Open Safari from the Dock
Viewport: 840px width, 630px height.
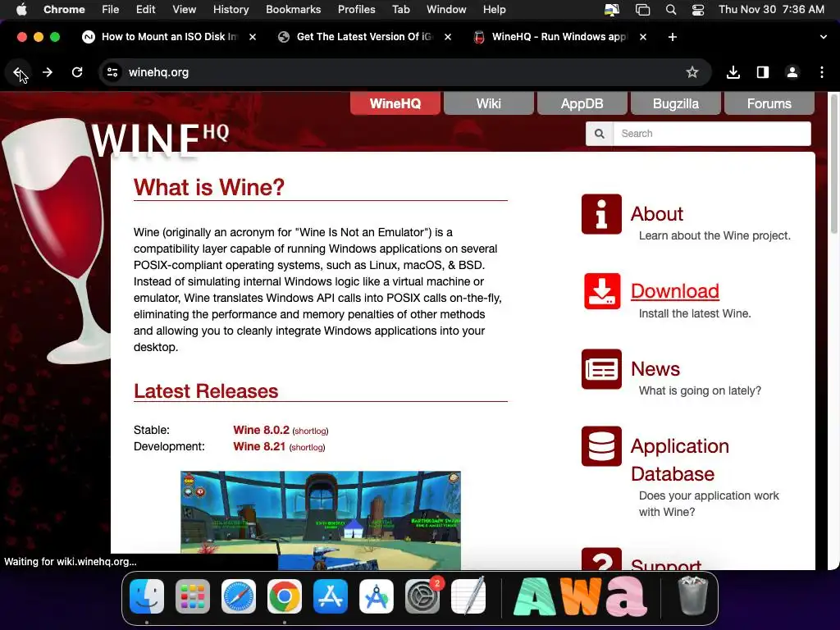[x=239, y=596]
